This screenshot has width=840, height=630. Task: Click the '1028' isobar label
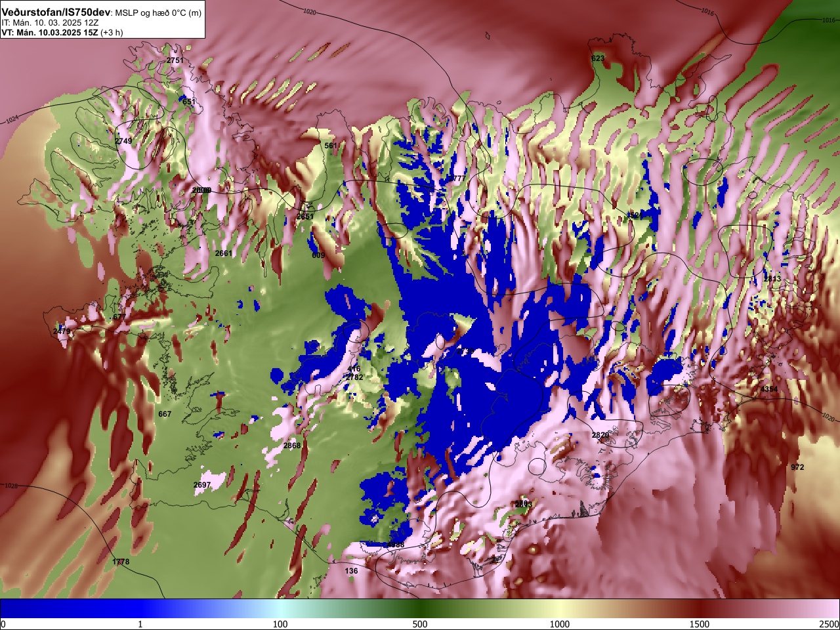click(x=11, y=486)
